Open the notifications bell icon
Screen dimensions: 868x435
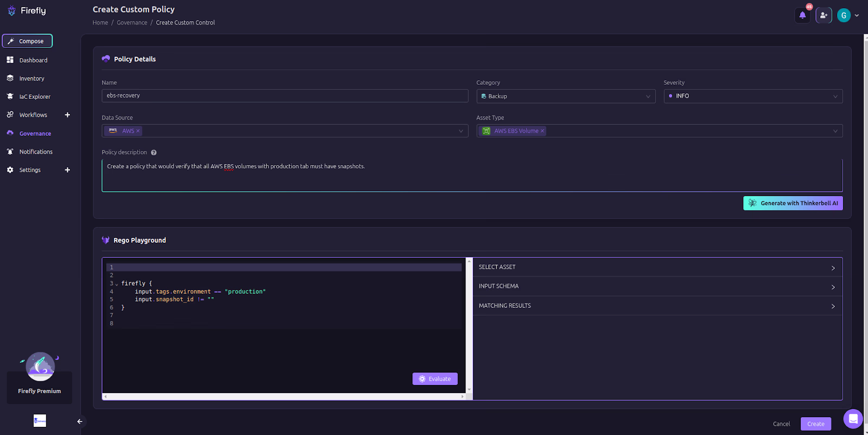pos(802,15)
